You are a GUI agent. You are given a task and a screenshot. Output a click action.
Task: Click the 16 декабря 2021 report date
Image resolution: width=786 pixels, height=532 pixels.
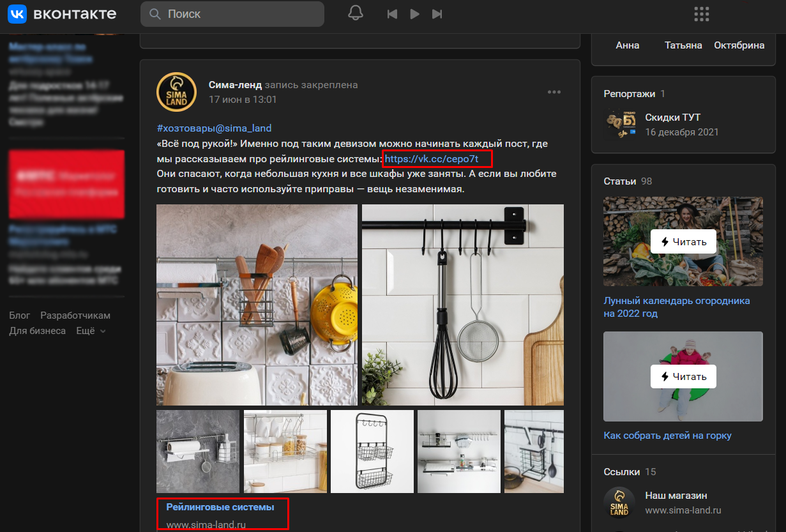(x=682, y=132)
